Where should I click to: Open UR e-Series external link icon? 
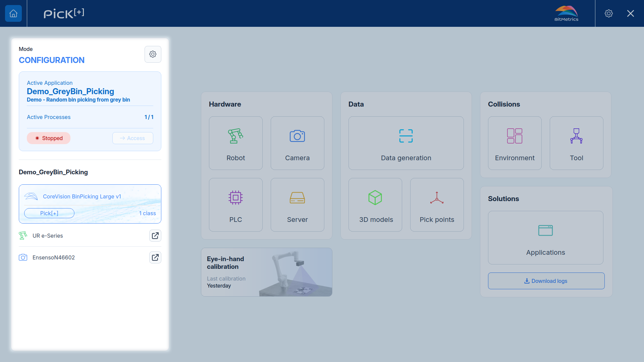click(x=155, y=236)
